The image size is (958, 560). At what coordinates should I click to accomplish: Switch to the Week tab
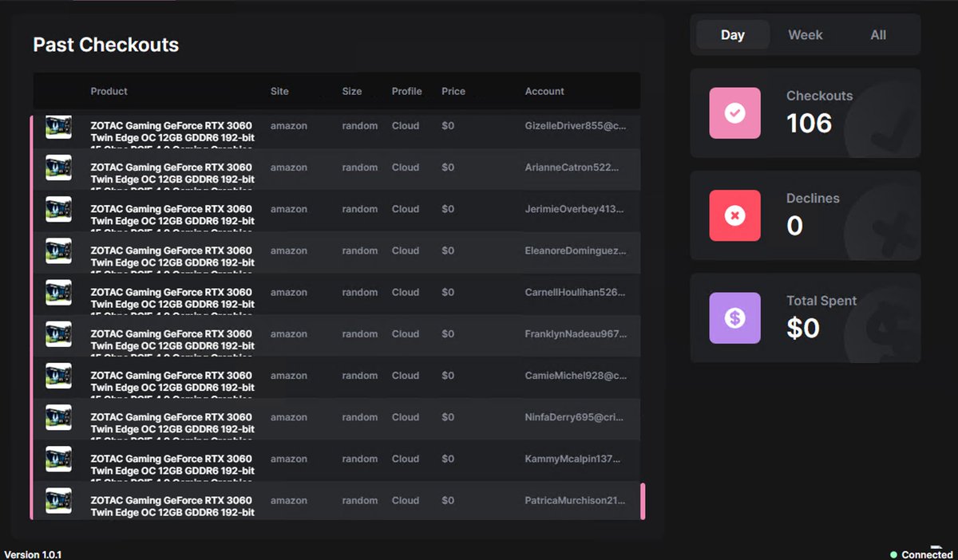tap(806, 34)
